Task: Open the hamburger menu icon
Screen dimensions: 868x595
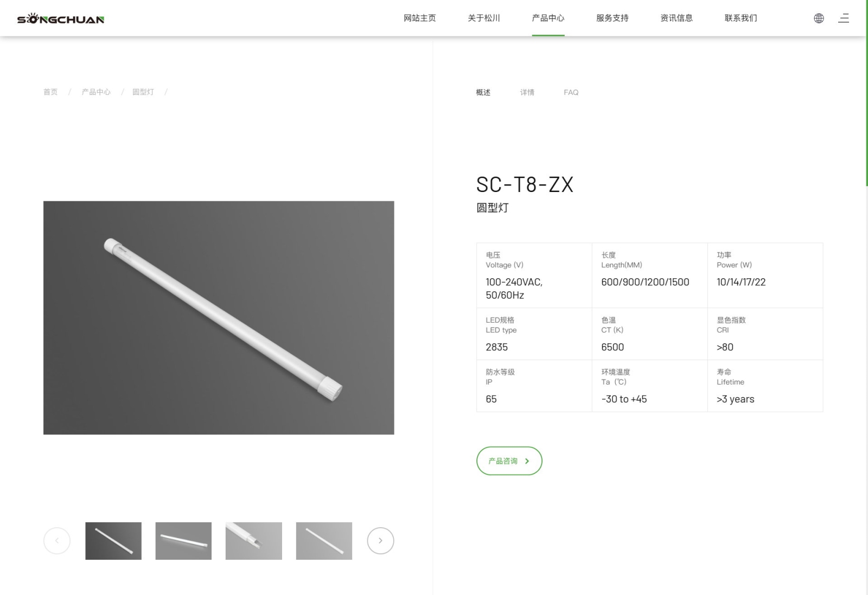Action: [844, 18]
